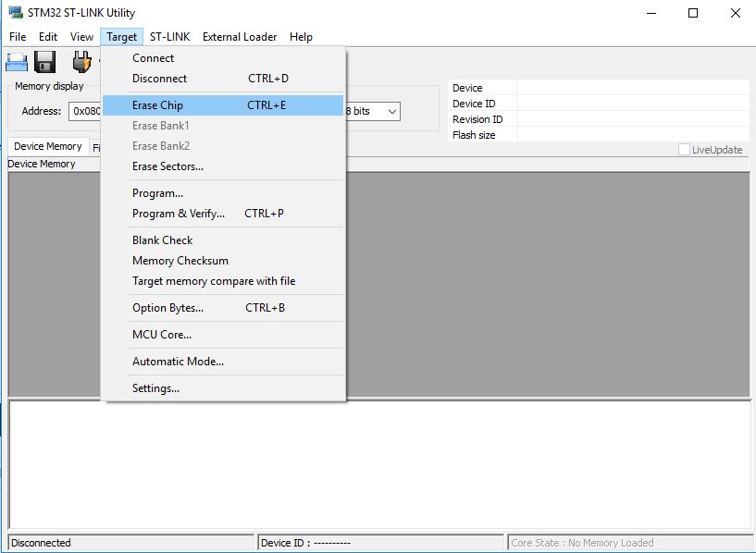Choose Connect from the Target menu
756x553 pixels.
click(223, 58)
